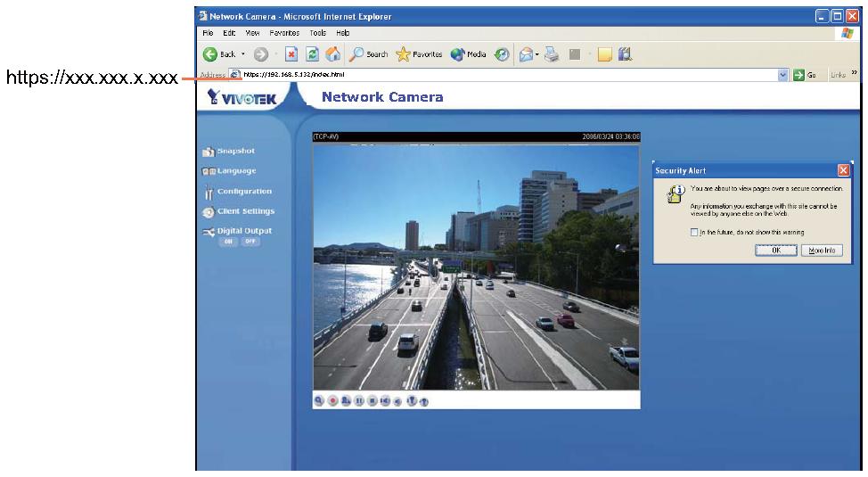Click the small mute speaker icon
The height and width of the screenshot is (477, 868).
397,401
